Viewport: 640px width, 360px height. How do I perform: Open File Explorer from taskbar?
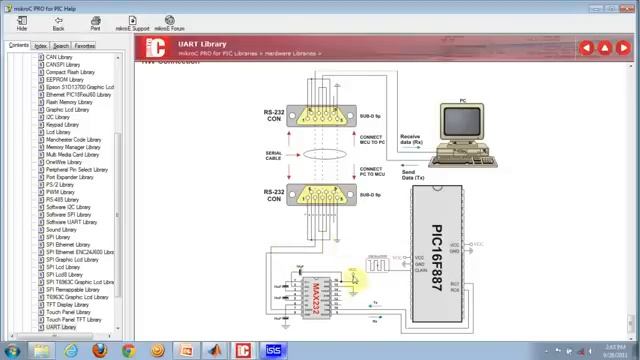41,351
